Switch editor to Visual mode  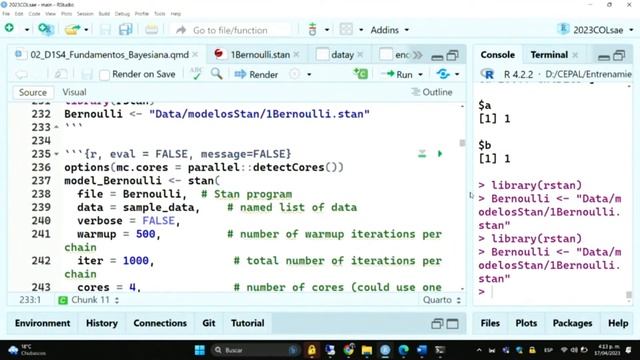pos(74,92)
